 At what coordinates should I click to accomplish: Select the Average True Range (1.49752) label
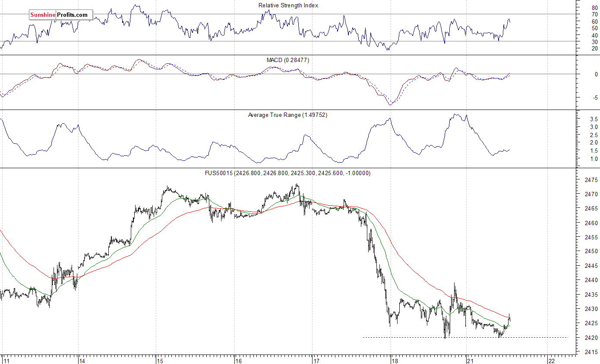click(287, 115)
